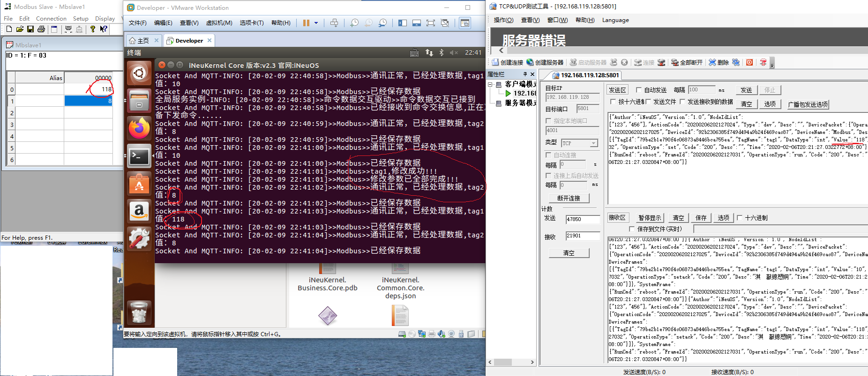868x376 pixels.
Task: Click the context help arrow icon in Modbus Slave
Action: (x=104, y=29)
